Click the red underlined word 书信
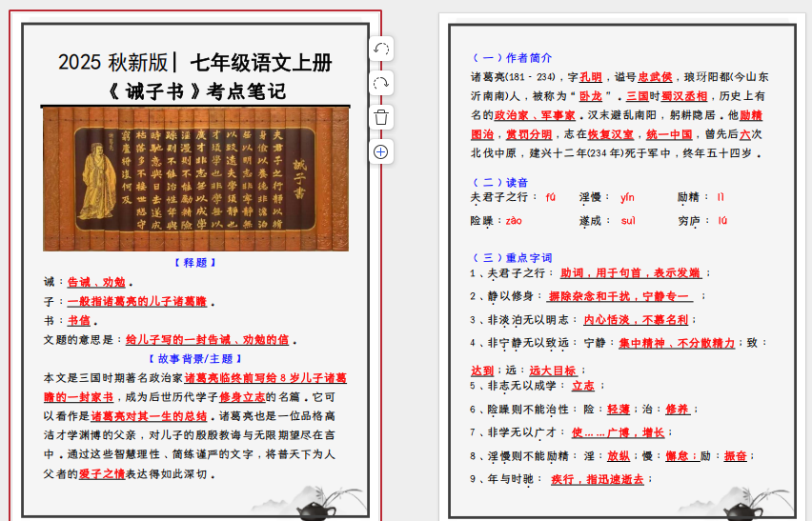Image resolution: width=812 pixels, height=521 pixels. pos(78,321)
